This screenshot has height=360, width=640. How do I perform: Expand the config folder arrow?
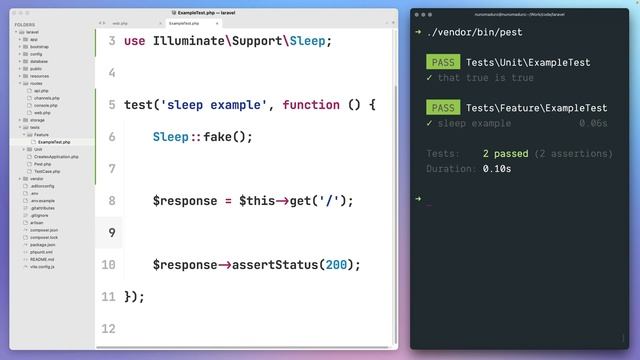tap(20, 54)
